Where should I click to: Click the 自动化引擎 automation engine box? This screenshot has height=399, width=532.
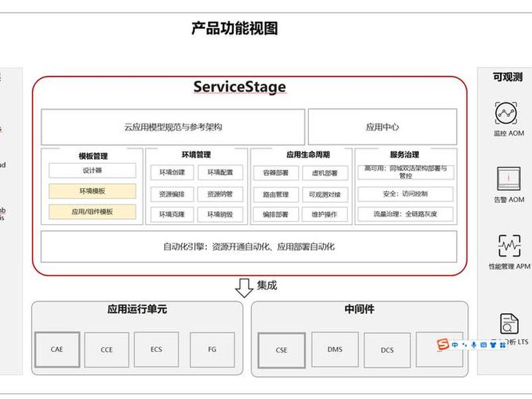(249, 247)
